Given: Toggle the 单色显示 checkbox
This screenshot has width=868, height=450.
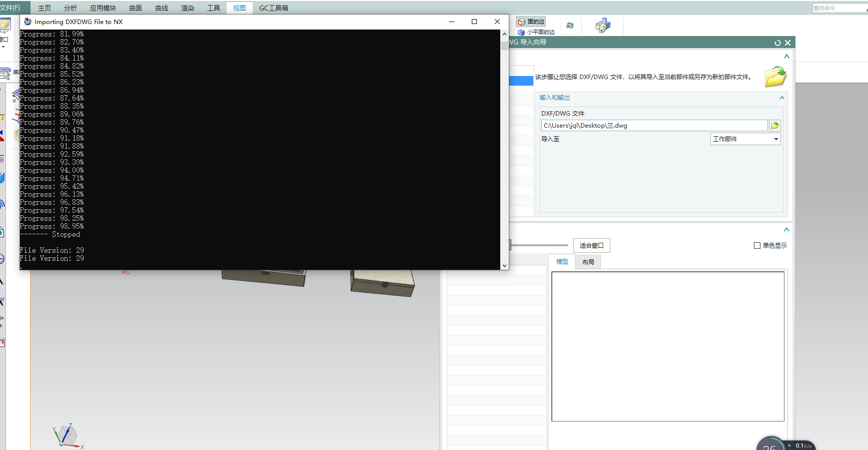Looking at the screenshot, I should [x=757, y=245].
